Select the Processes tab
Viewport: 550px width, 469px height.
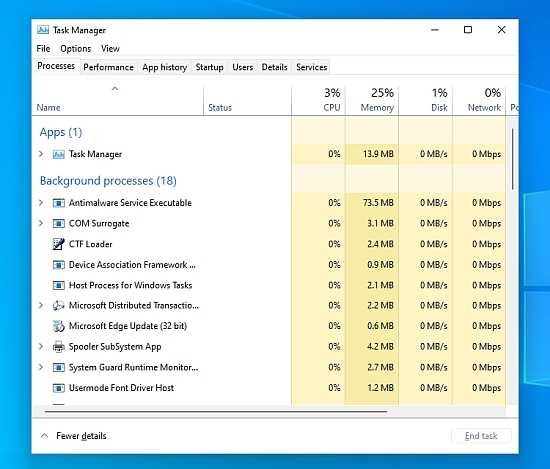point(56,66)
